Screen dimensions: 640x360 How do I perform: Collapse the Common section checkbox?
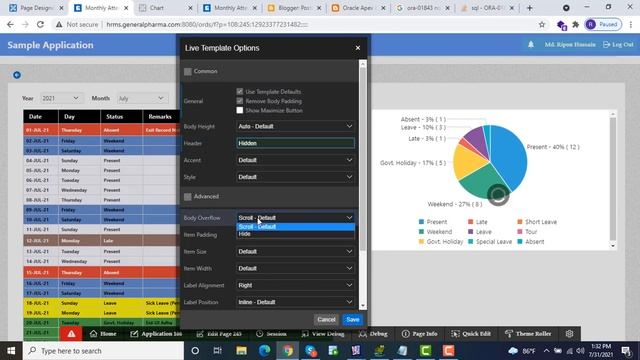(188, 71)
